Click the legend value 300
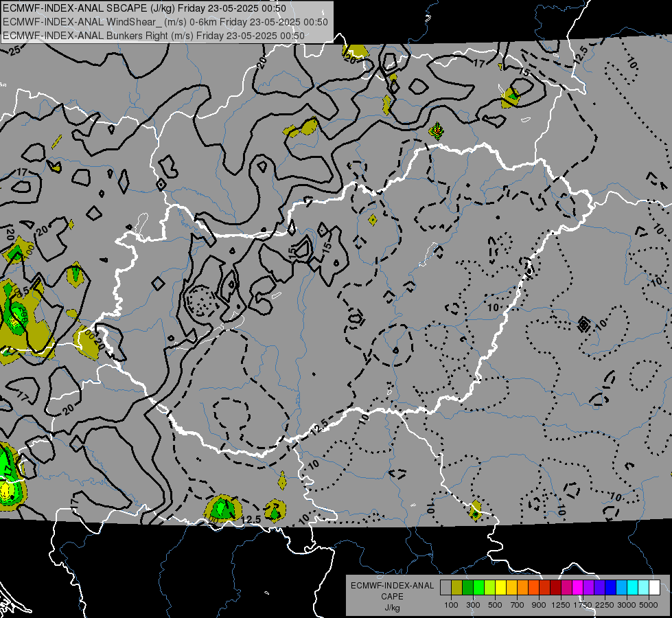 coord(473,605)
